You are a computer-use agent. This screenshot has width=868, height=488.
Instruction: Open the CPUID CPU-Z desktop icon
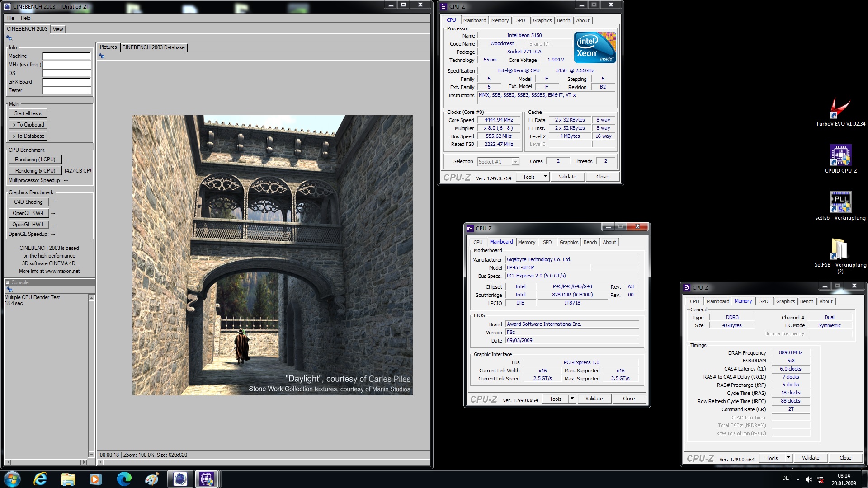840,159
